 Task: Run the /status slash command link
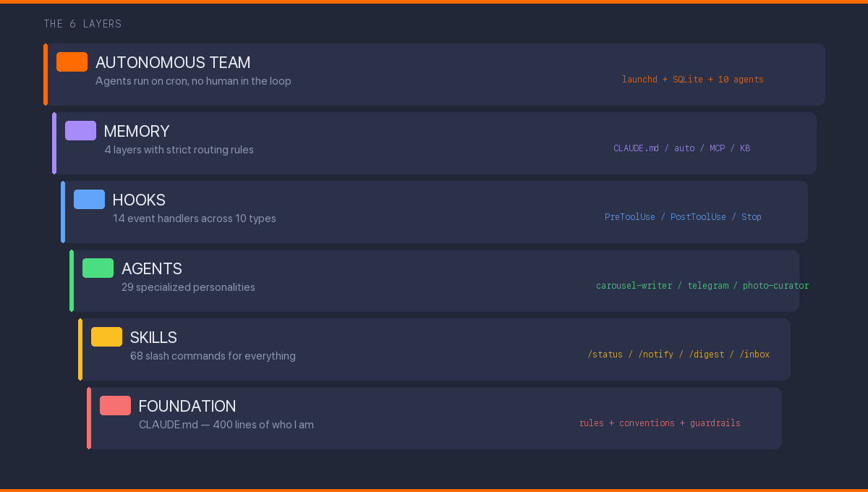coord(605,354)
